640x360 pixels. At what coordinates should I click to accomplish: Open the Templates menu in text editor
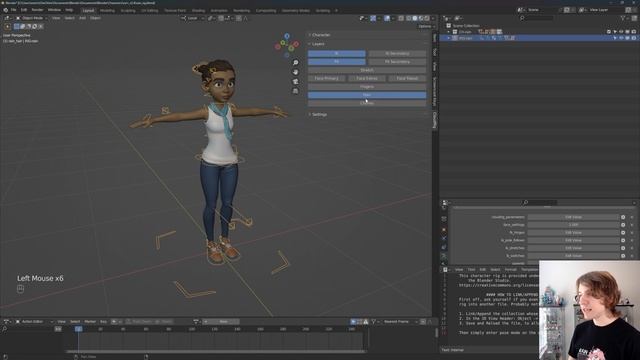coord(529,269)
